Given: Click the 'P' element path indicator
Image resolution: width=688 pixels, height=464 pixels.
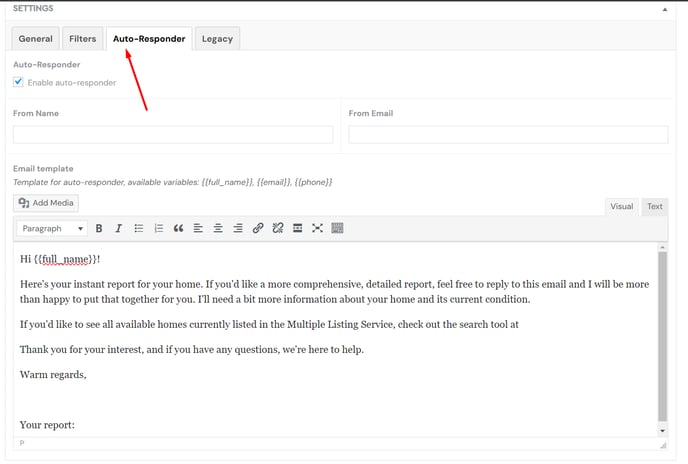Looking at the screenshot, I should [22, 443].
